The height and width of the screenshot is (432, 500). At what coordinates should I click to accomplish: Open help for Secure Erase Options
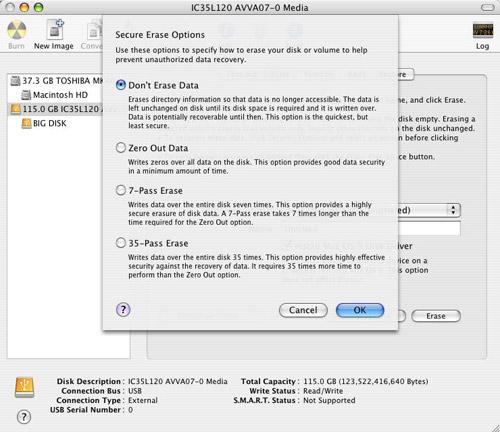[x=123, y=310]
